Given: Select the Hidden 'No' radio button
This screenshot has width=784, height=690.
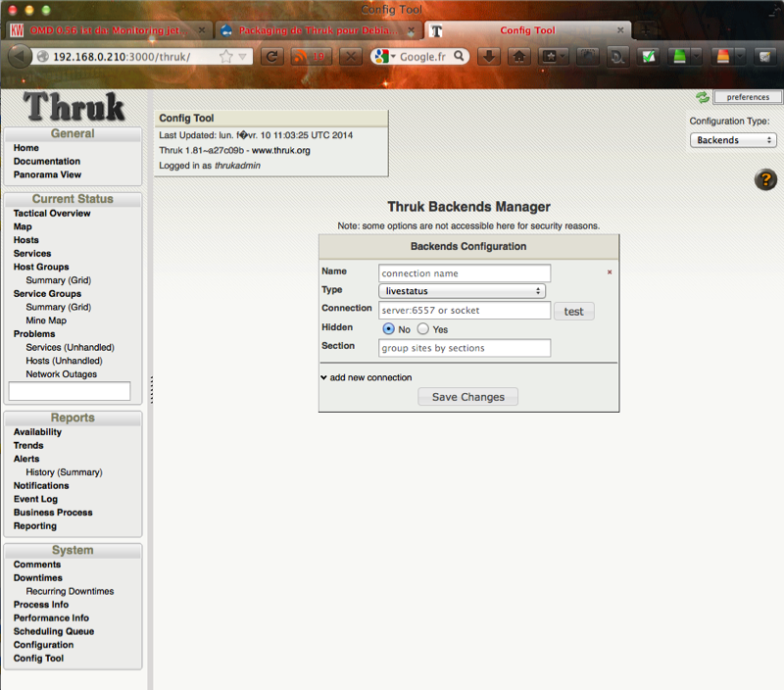Looking at the screenshot, I should point(388,329).
